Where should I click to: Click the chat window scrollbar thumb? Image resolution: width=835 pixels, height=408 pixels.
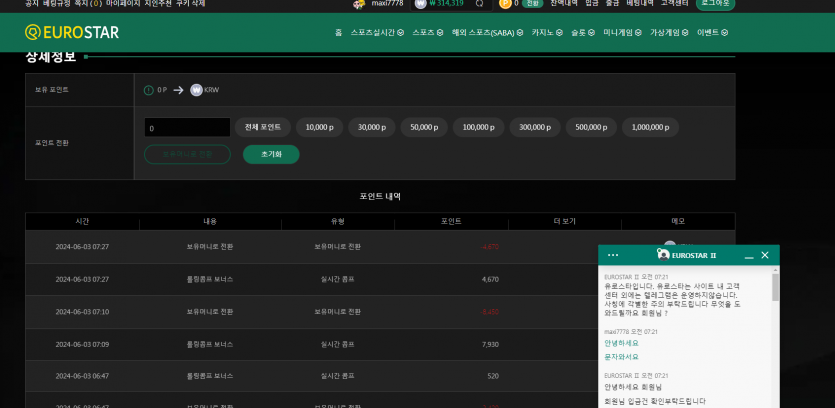775,288
